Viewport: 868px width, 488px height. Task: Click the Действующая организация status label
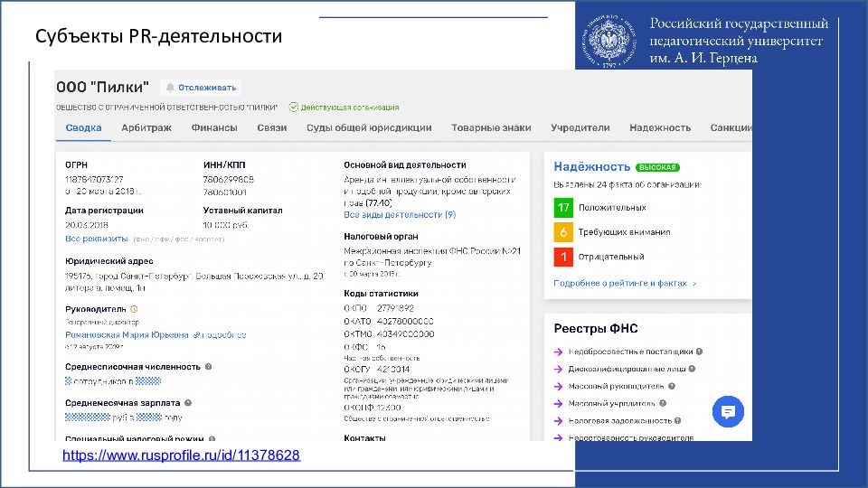pyautogui.click(x=344, y=108)
